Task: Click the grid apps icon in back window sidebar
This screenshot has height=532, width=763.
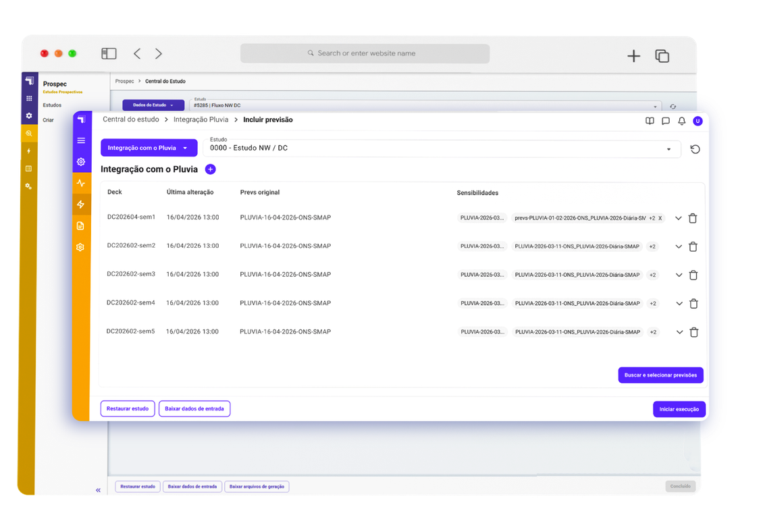Action: pyautogui.click(x=29, y=99)
